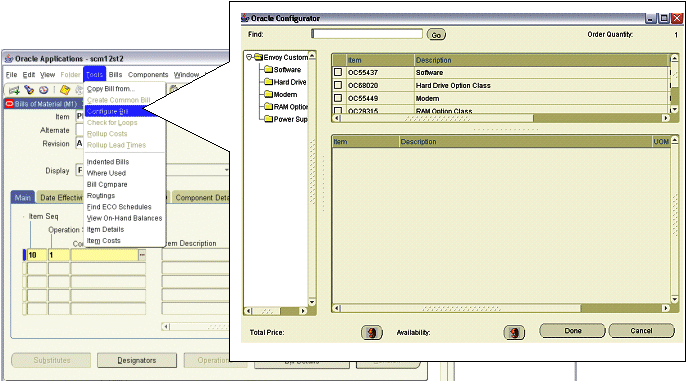Select View On-Hand Balances entry
The image size is (686, 381).
tap(124, 218)
